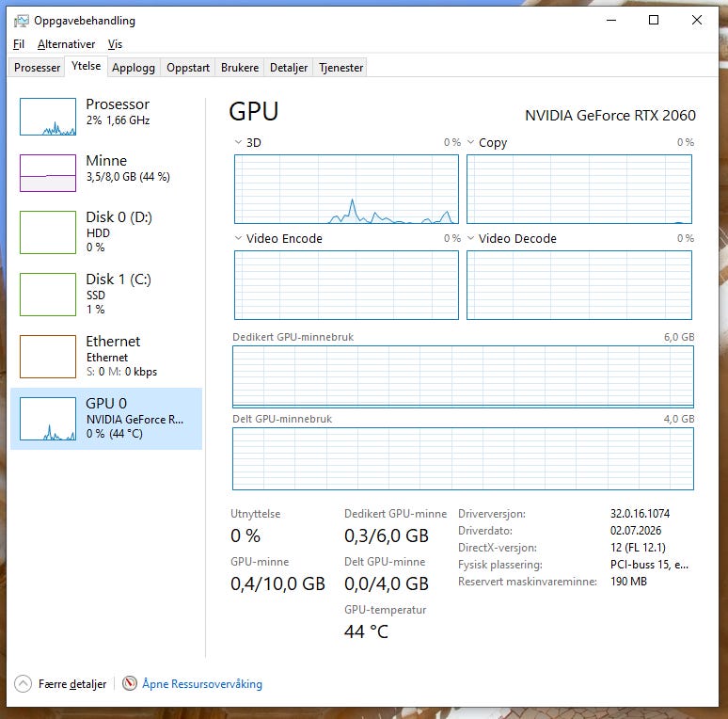
Task: Click the Færre detaljer collapse arrow icon
Action: 24,683
